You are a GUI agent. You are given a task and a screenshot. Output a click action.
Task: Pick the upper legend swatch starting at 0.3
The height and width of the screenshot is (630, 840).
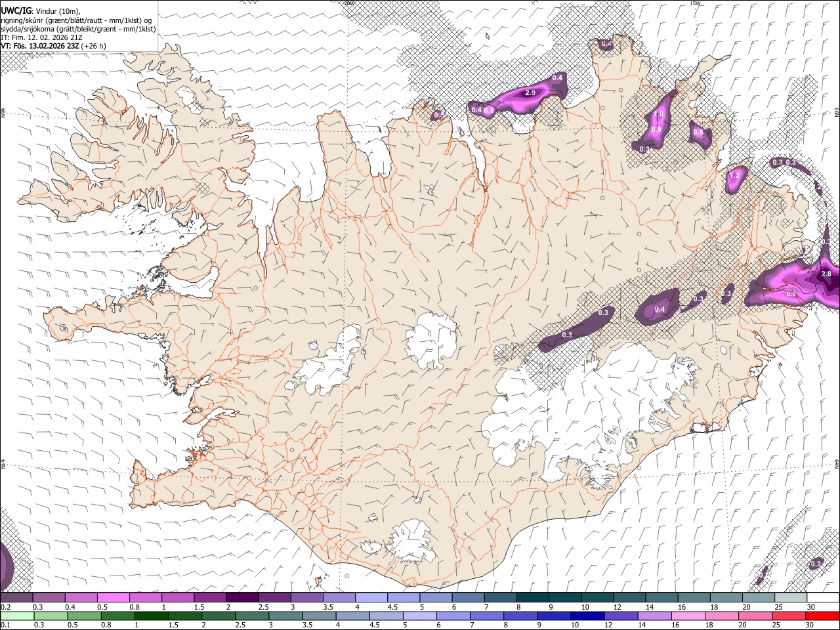49,598
